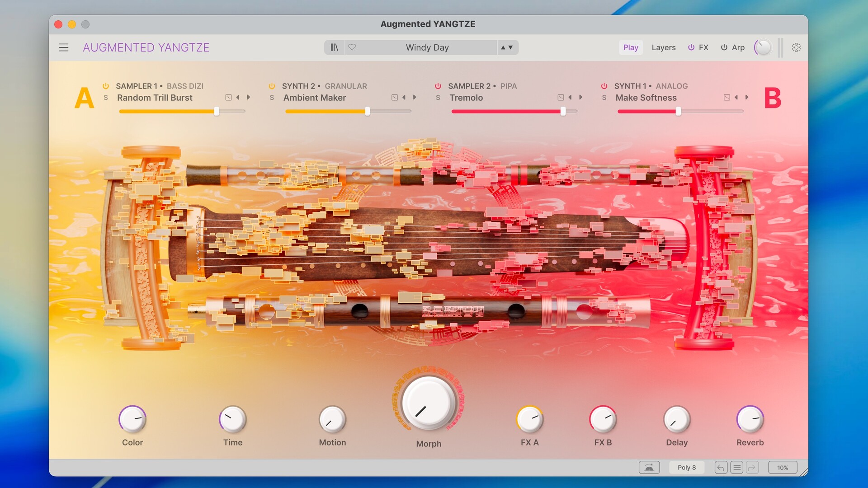The width and height of the screenshot is (868, 488).
Task: Adjust Make Softness volume slider
Action: pyautogui.click(x=680, y=111)
